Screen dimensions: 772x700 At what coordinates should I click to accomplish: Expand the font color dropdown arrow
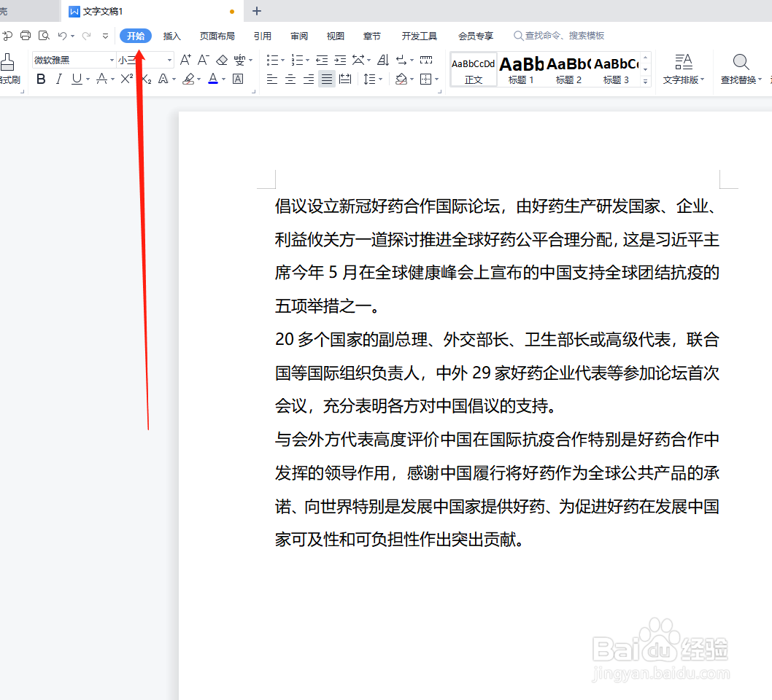click(223, 79)
